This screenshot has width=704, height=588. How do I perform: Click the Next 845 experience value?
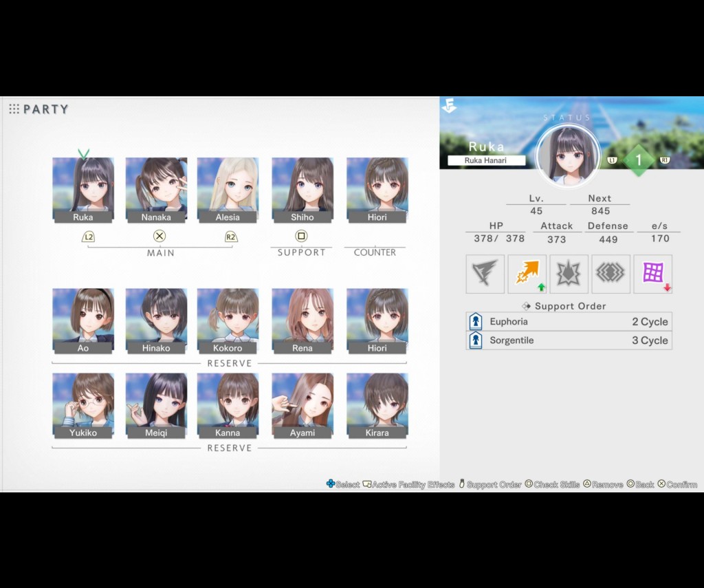coord(600,210)
